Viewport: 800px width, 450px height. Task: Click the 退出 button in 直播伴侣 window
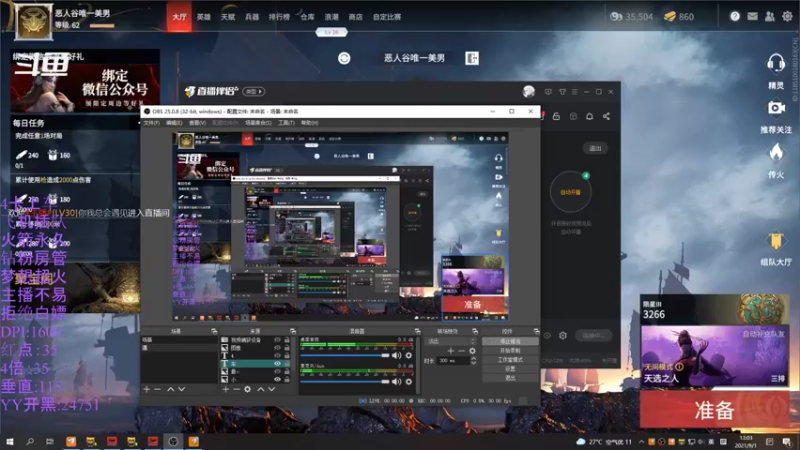[x=595, y=148]
